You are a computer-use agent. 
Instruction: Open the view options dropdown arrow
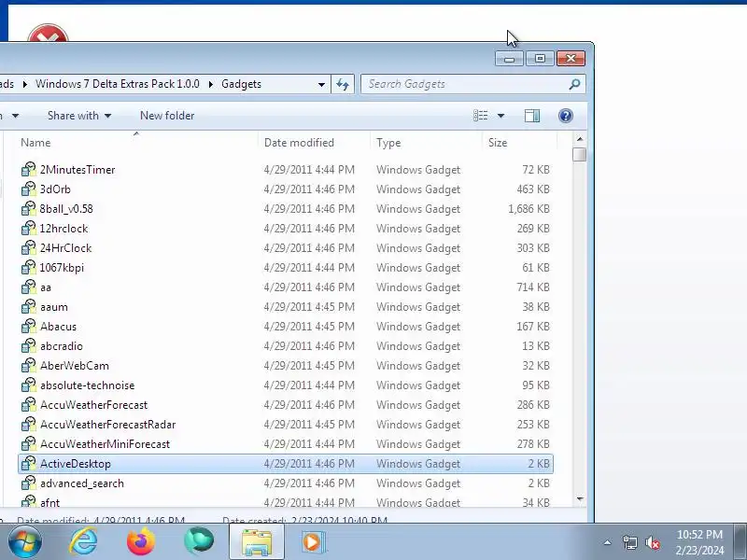coord(500,116)
